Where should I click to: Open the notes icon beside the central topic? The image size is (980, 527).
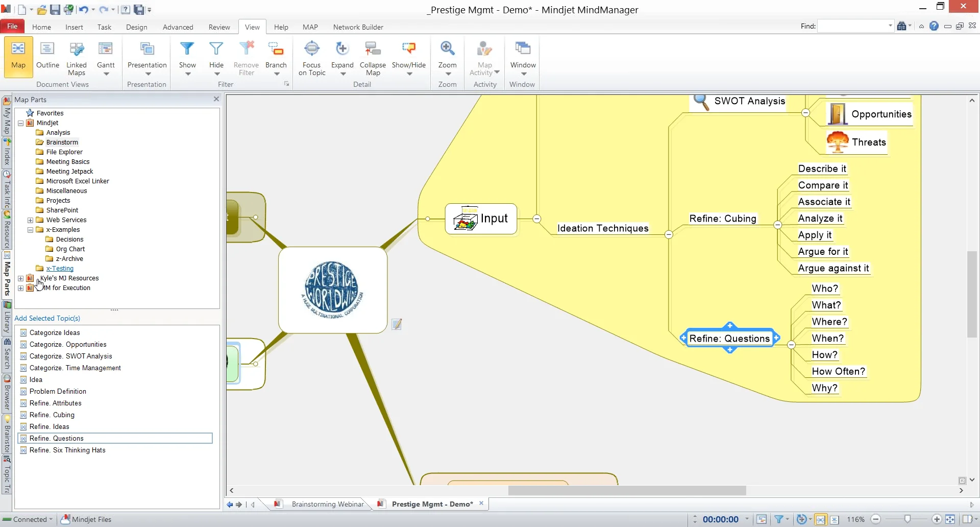click(397, 324)
